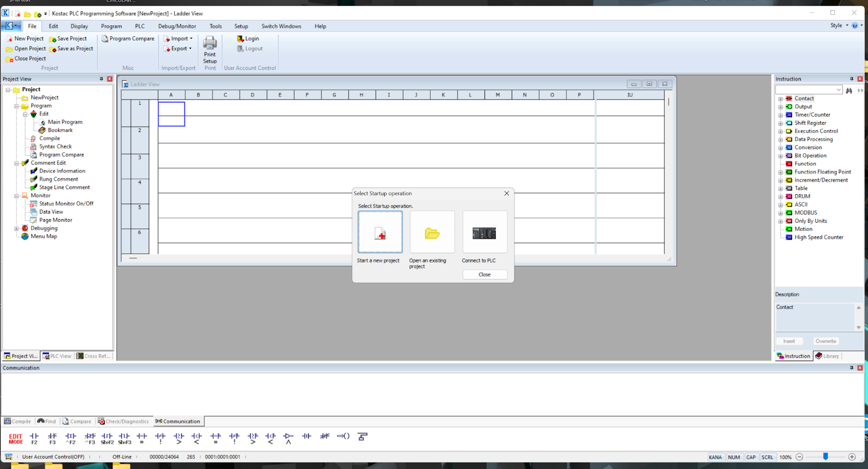Click Close button in Startup dialog
868x469 pixels.
[x=485, y=274]
